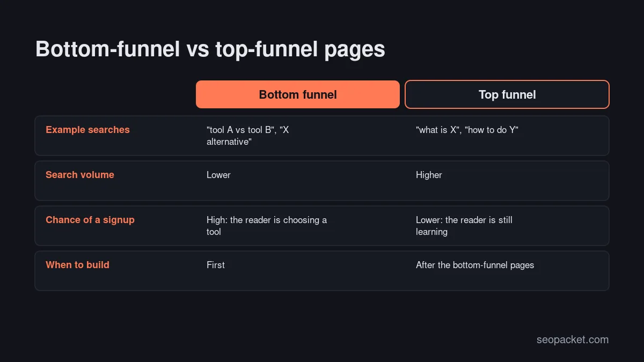
Task: Click the '"what is X", "how to do Y"' cell
Action: click(467, 130)
